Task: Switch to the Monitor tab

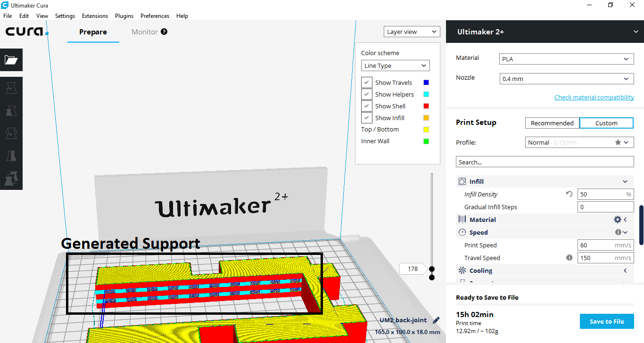Action: click(x=145, y=32)
